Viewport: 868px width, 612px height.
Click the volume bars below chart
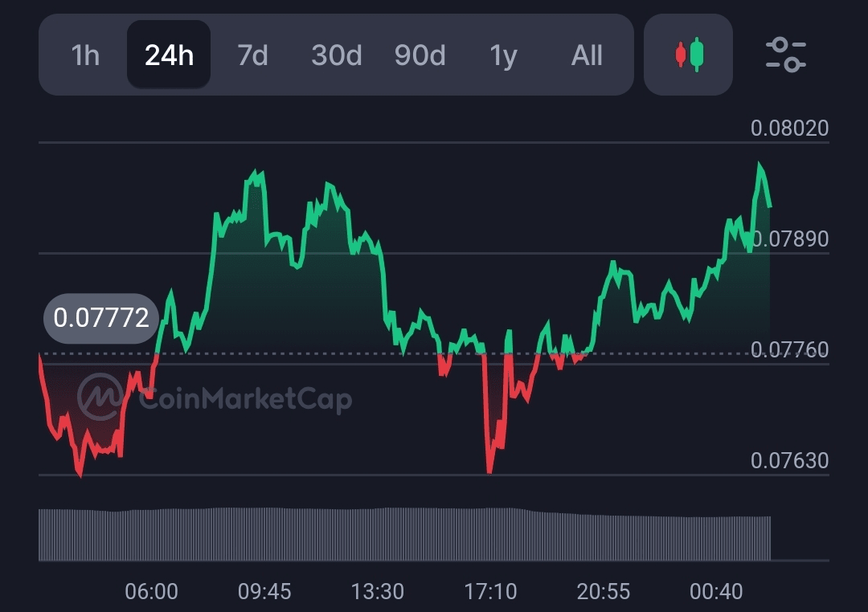[402, 534]
